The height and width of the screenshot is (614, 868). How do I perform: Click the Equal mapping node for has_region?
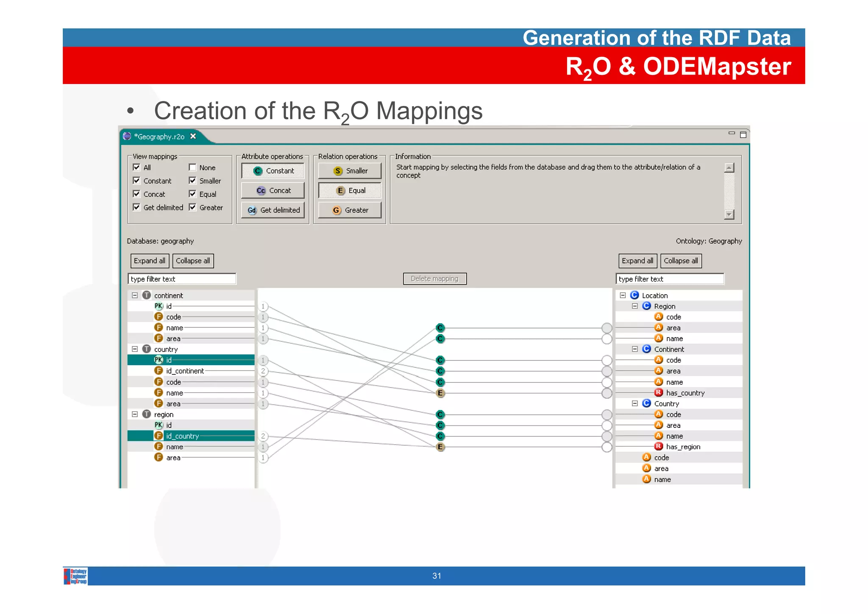click(440, 447)
